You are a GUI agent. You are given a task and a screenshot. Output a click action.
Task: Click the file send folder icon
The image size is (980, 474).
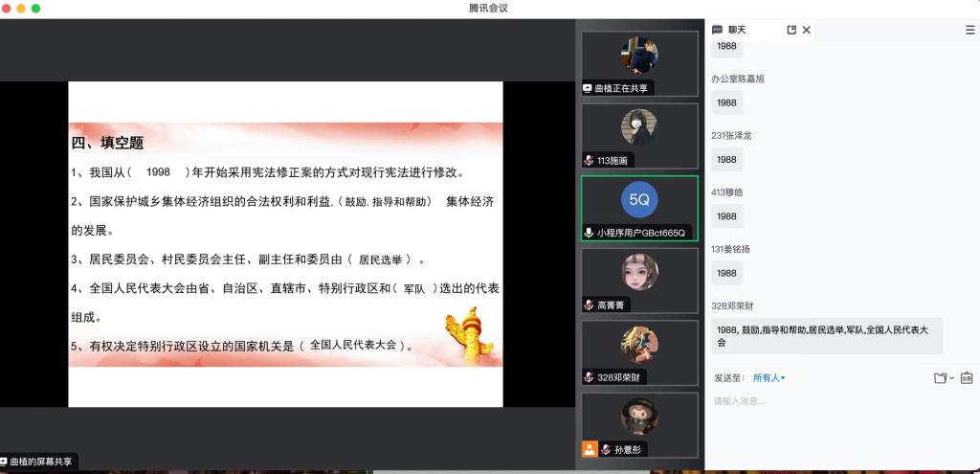coord(940,378)
